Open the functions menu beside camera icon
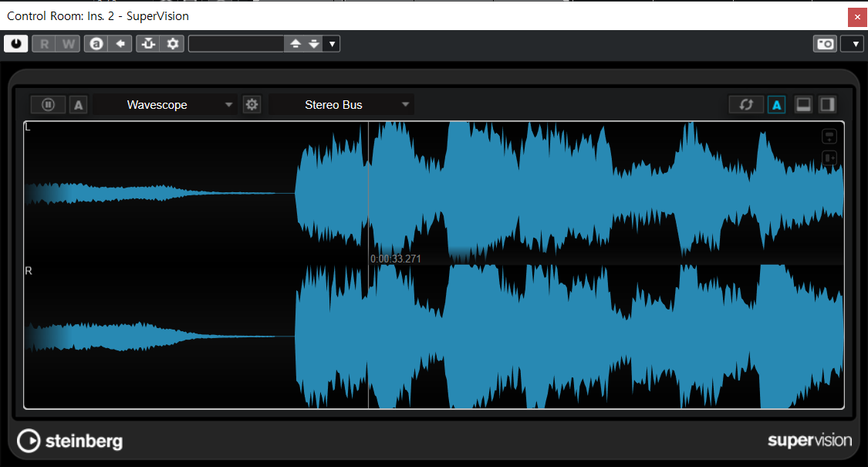This screenshot has height=467, width=868. click(852, 44)
